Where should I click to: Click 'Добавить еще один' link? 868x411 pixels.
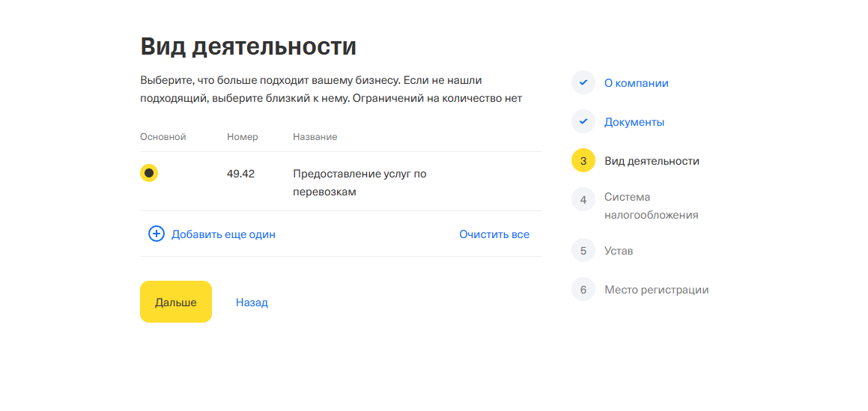pyautogui.click(x=223, y=234)
